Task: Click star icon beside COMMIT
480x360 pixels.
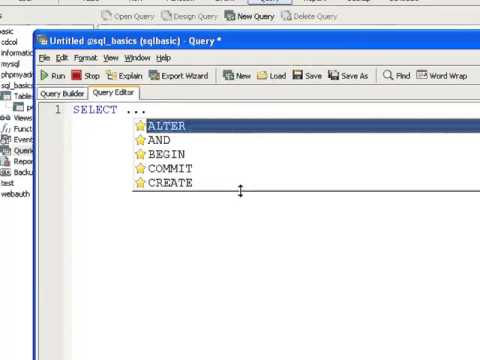Action: coord(140,169)
